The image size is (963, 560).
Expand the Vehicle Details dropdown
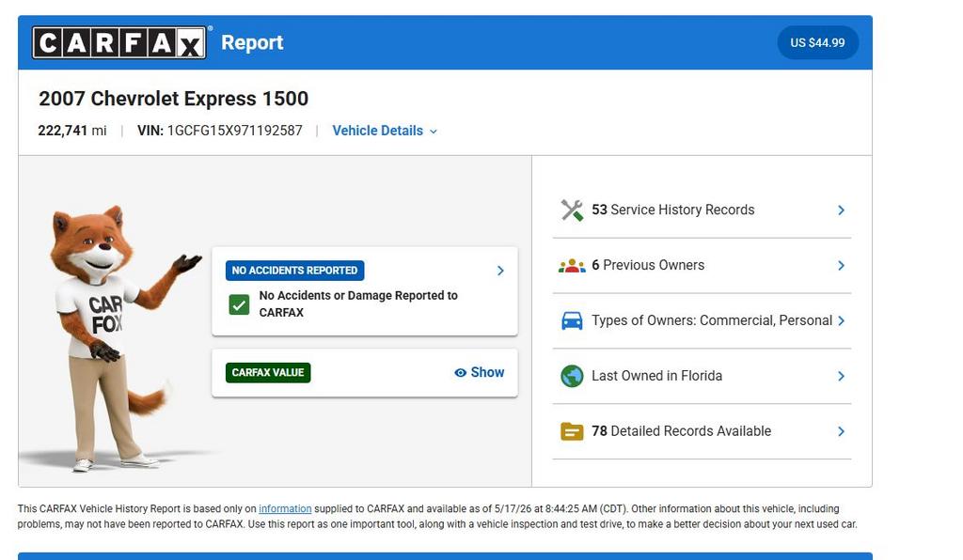[x=385, y=131]
